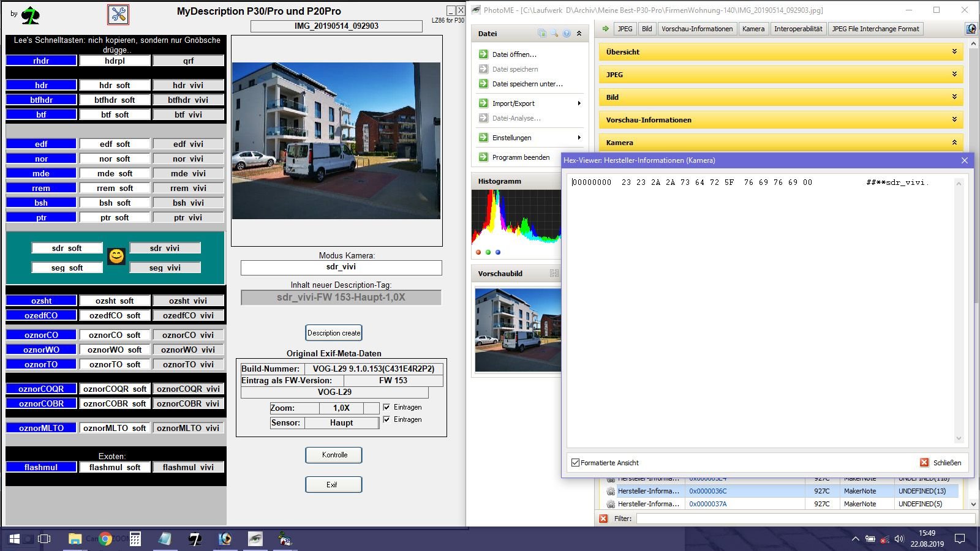Clear the filter with the red X icon
The height and width of the screenshot is (551, 980).
coord(603,519)
